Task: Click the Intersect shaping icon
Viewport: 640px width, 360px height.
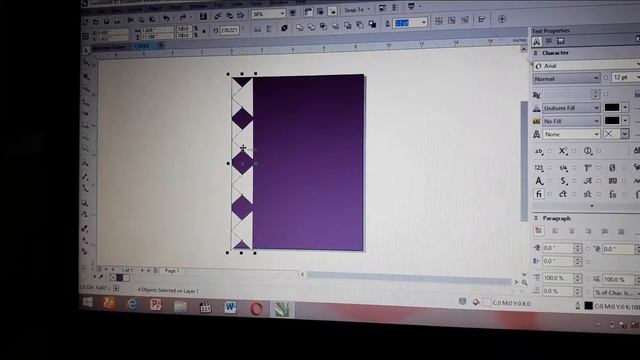Action: point(323,27)
